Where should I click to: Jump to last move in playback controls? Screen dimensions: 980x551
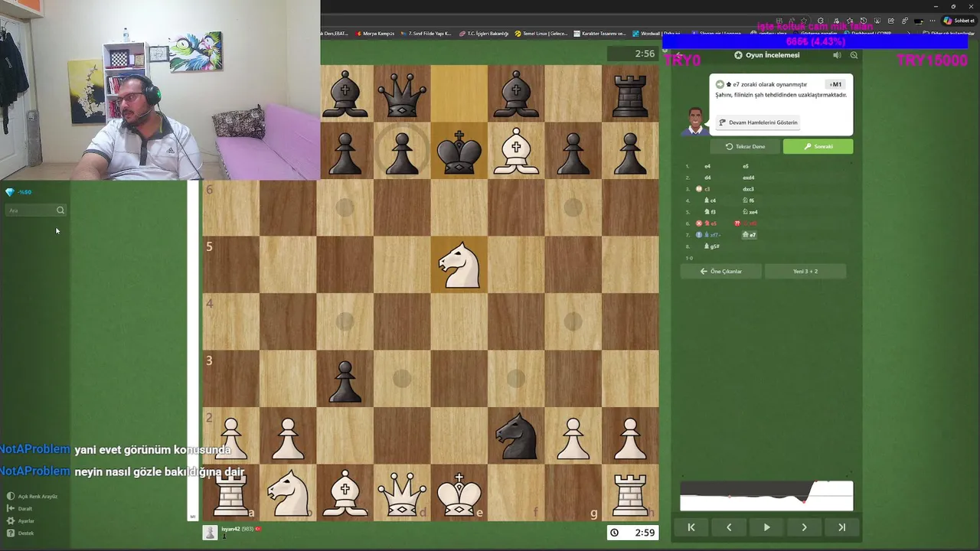coord(841,527)
